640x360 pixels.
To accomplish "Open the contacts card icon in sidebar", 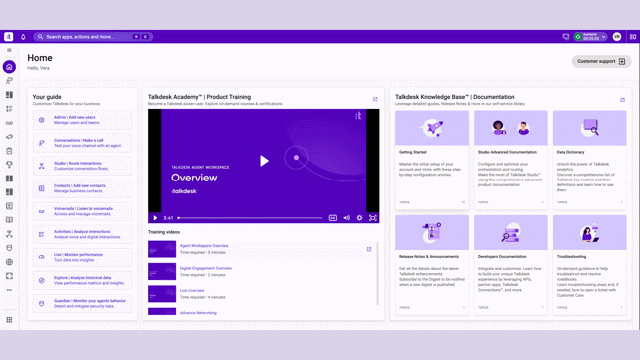I will pos(9,206).
